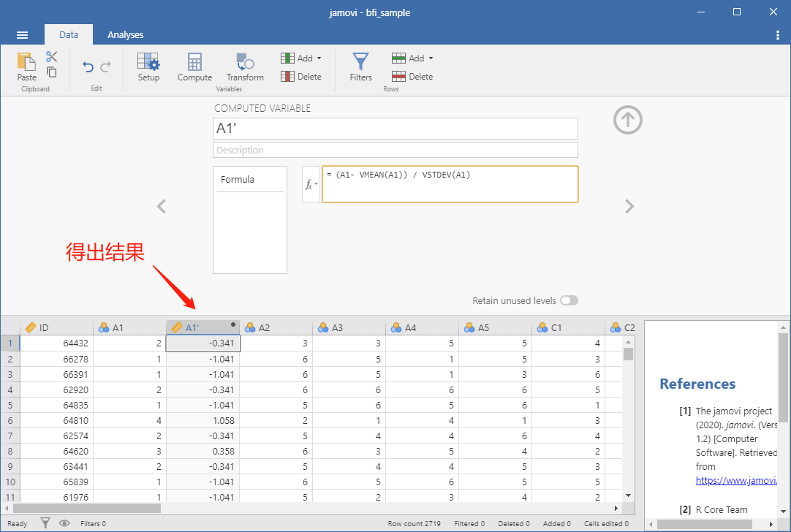Collapse the computed variable panel with the up arrow

(x=627, y=120)
